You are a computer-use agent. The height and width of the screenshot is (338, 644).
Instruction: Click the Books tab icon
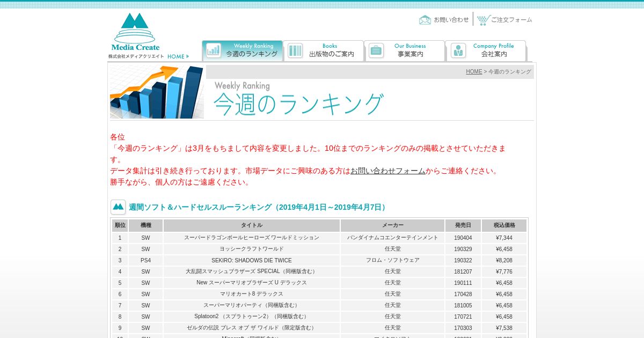(295, 50)
